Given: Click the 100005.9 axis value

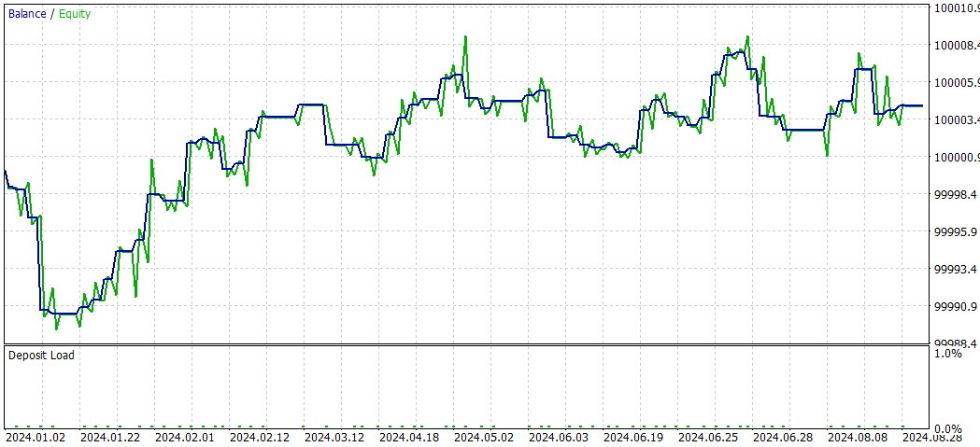Looking at the screenshot, I should [957, 82].
